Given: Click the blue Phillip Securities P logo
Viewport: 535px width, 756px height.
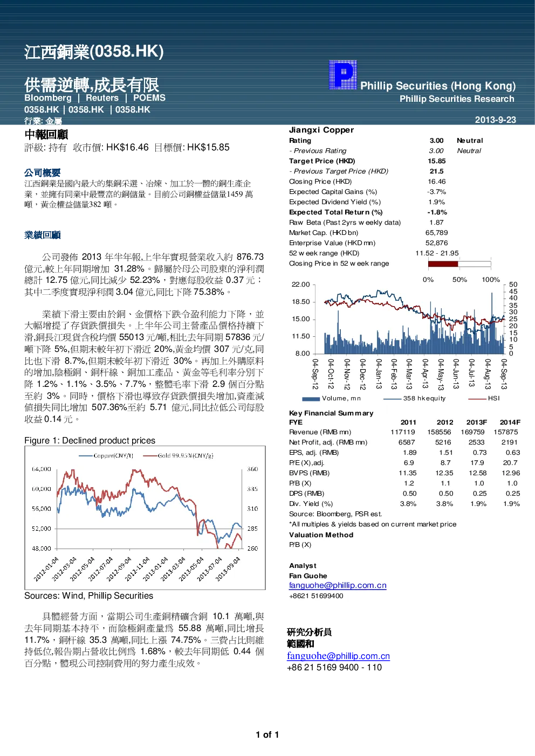Looking at the screenshot, I should [x=343, y=75].
